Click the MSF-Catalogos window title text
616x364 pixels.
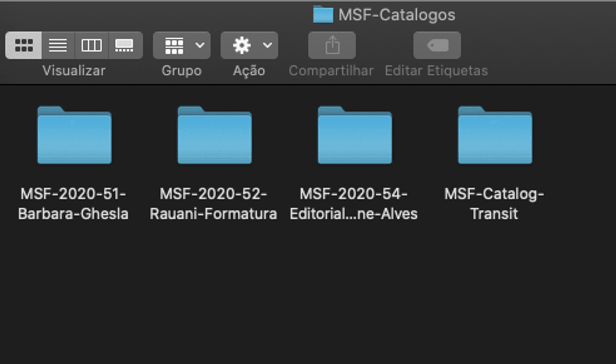pos(397,15)
